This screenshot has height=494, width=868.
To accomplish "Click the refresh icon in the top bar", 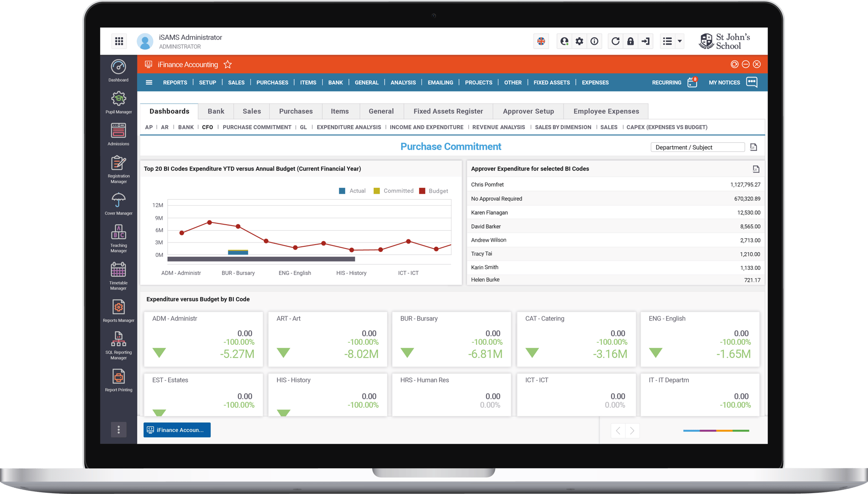I will click(615, 41).
